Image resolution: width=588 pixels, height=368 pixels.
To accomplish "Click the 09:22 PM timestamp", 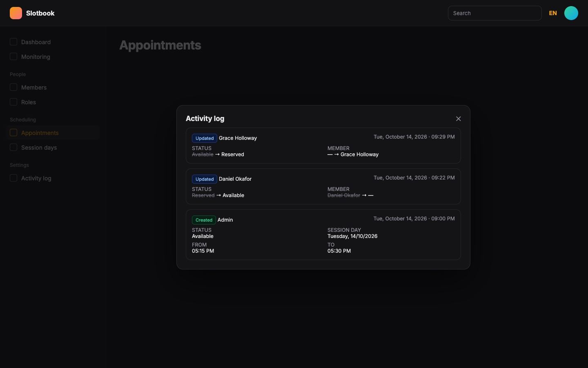I will (x=414, y=178).
